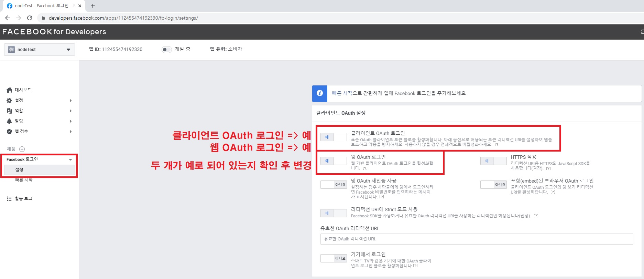The height and width of the screenshot is (279, 644).
Task: Expand the 앱 검수 sidebar arrow
Action: [x=70, y=132]
